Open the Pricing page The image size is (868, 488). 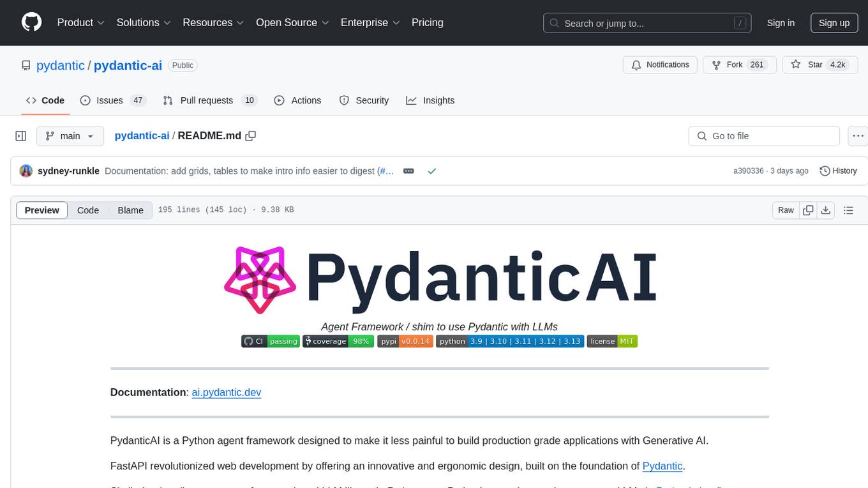point(428,22)
